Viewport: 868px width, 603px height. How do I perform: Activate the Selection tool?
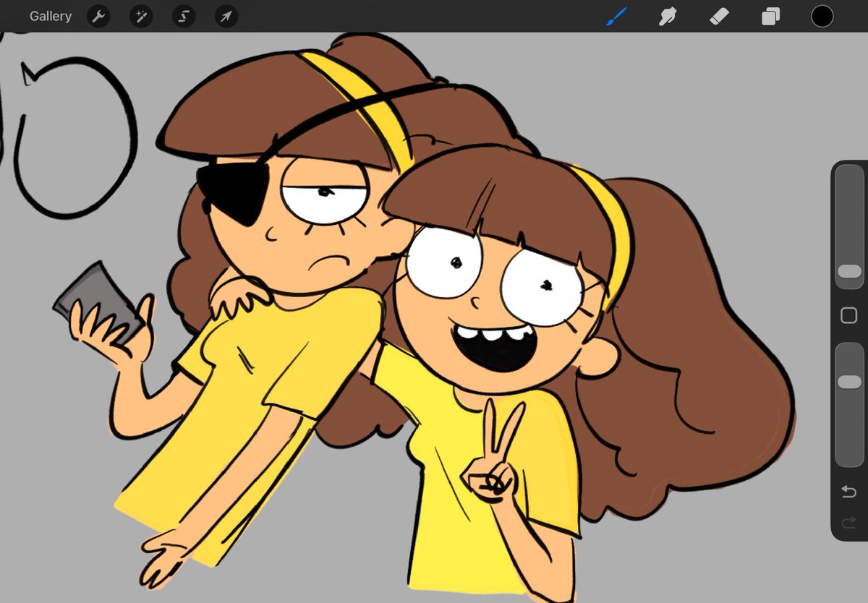click(184, 16)
